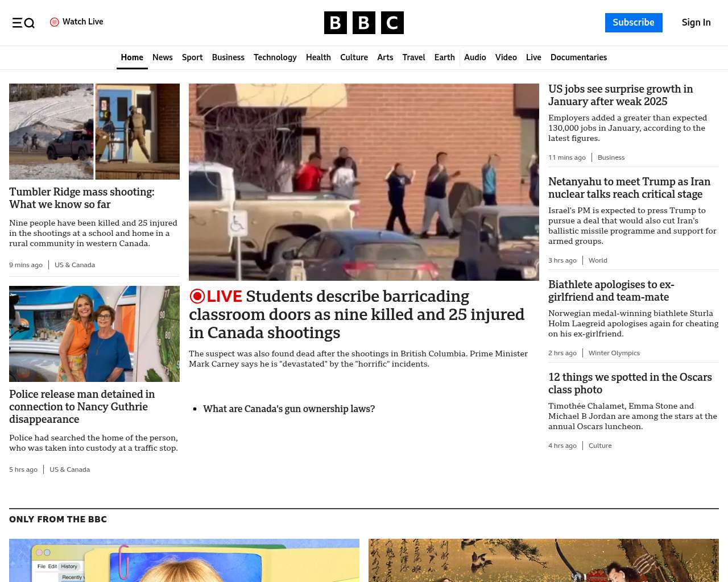Click the Watch Live red dot icon
This screenshot has height=582, width=728.
click(55, 22)
